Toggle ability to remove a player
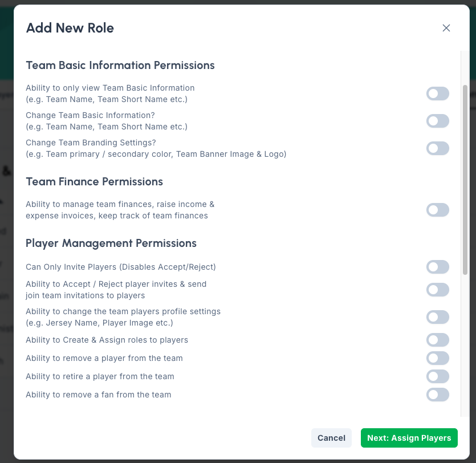476x463 pixels. 438,358
